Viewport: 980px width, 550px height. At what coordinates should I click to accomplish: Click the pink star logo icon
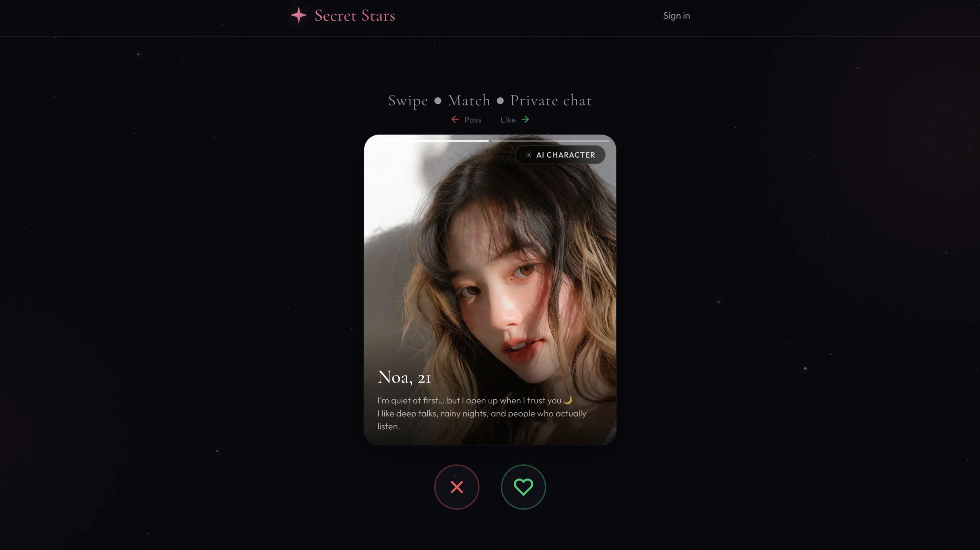pos(299,15)
